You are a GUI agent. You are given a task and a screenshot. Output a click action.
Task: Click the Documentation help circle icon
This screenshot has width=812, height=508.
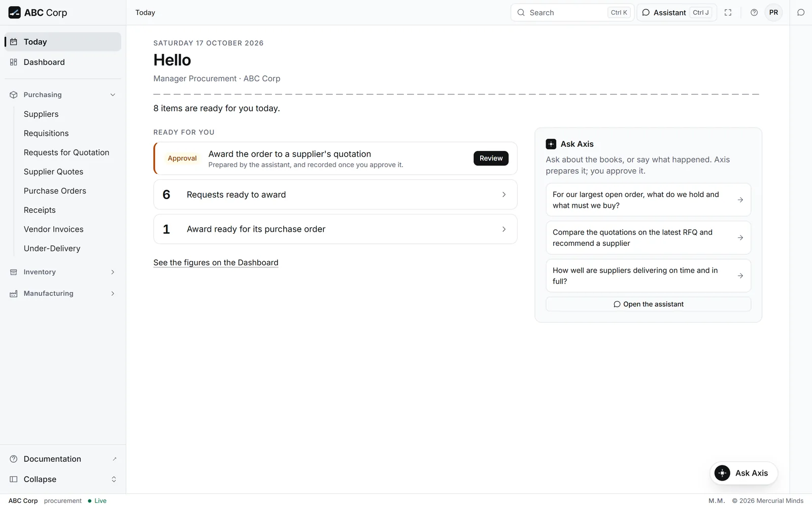(x=14, y=459)
